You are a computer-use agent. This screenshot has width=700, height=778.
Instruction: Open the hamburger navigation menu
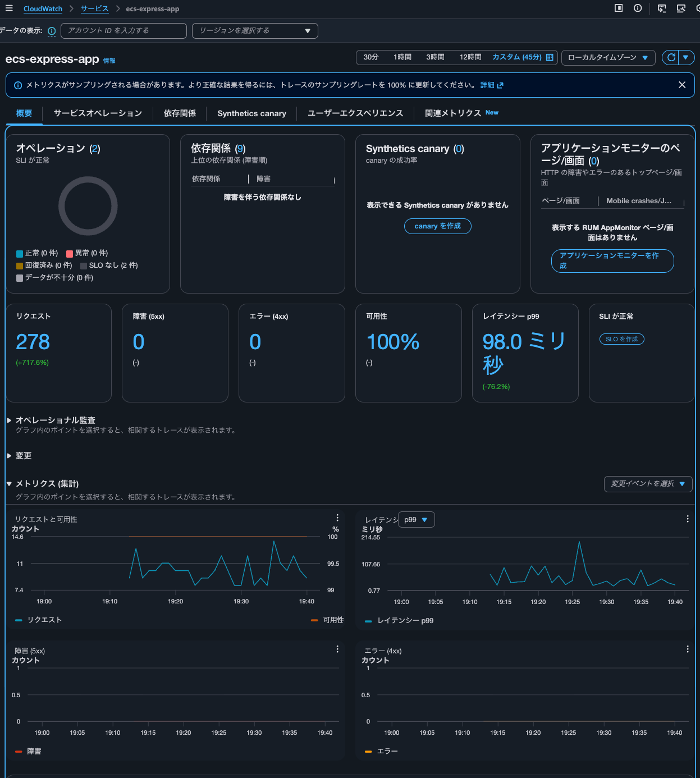pyautogui.click(x=8, y=8)
